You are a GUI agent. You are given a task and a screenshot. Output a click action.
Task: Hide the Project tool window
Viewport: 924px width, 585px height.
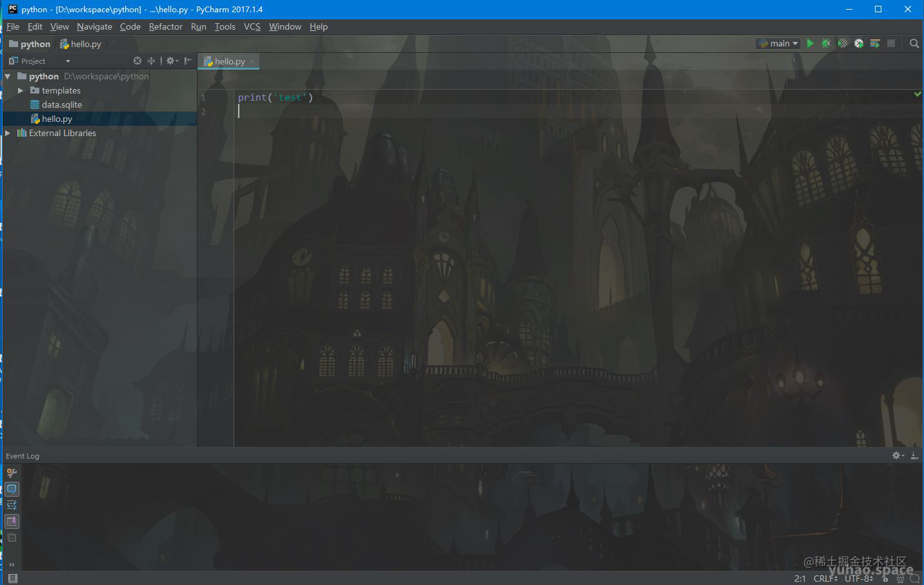188,61
